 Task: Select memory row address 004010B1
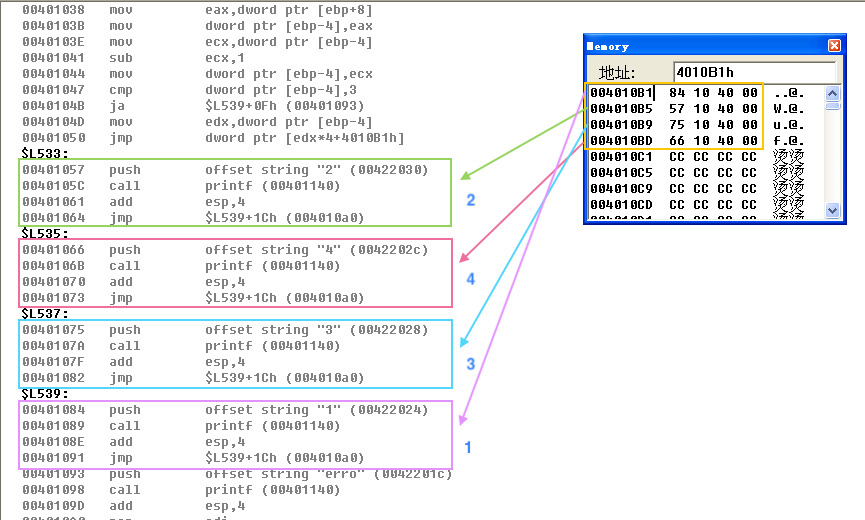[621, 93]
